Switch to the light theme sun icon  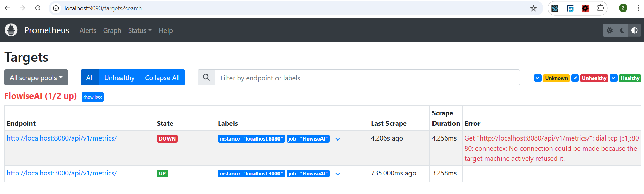tap(610, 30)
